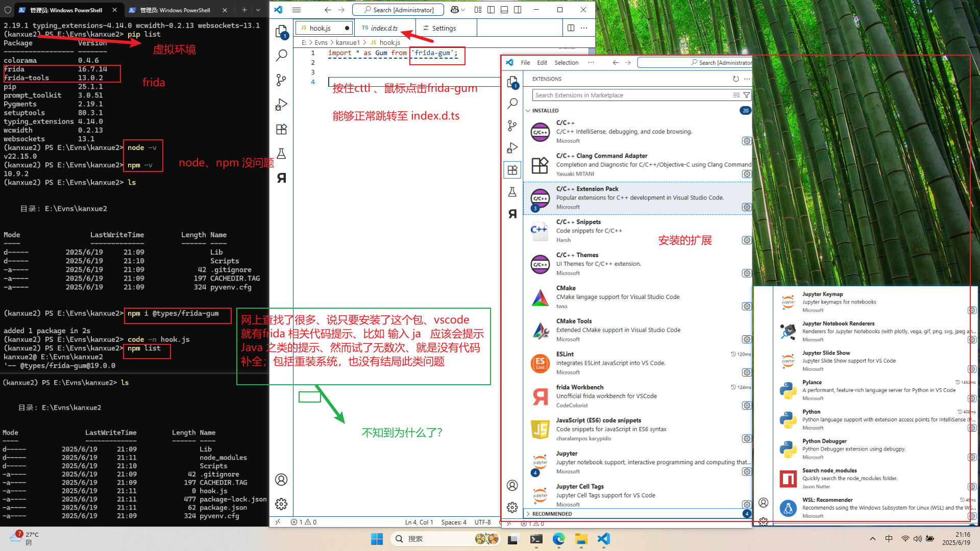Toggle the bottom panel layout button
Image resolution: width=980 pixels, height=551 pixels.
point(504,10)
